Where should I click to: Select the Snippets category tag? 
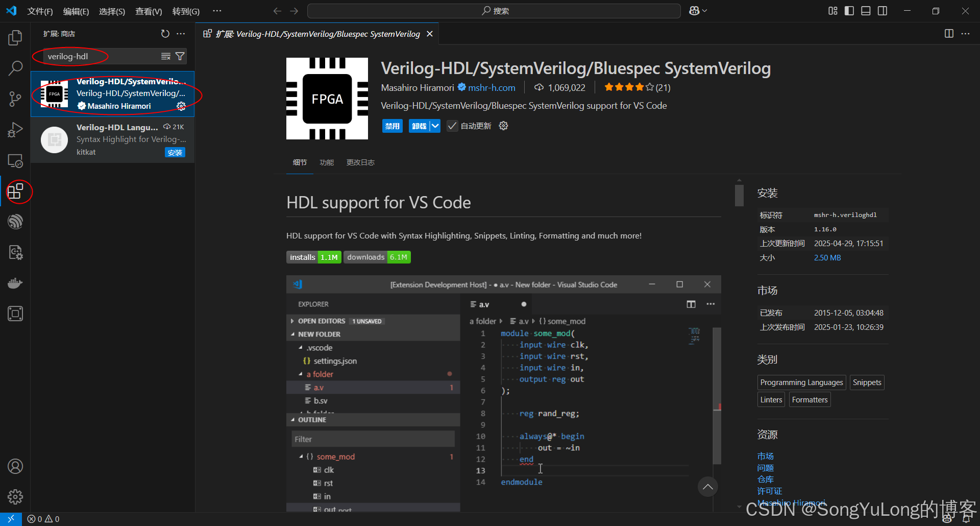(867, 382)
